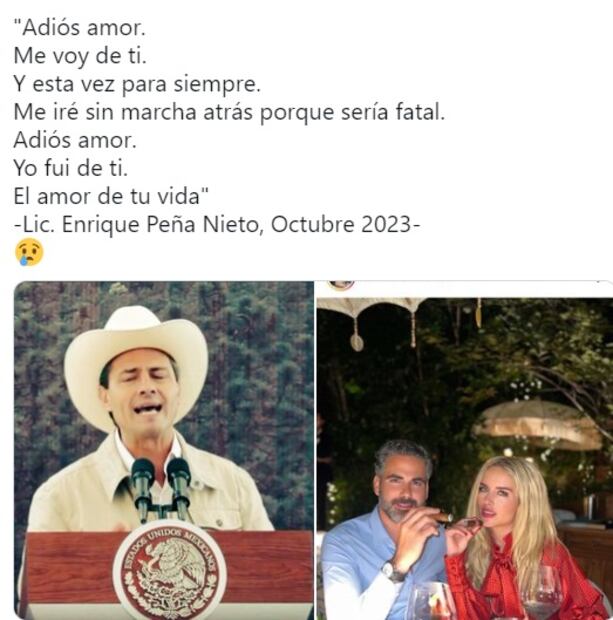Click the line "Y esta vez para siempre."
The height and width of the screenshot is (620, 613).
137,84
